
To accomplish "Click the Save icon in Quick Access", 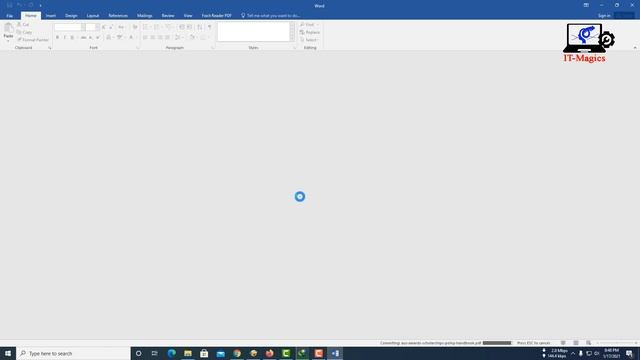I will coord(9,5).
